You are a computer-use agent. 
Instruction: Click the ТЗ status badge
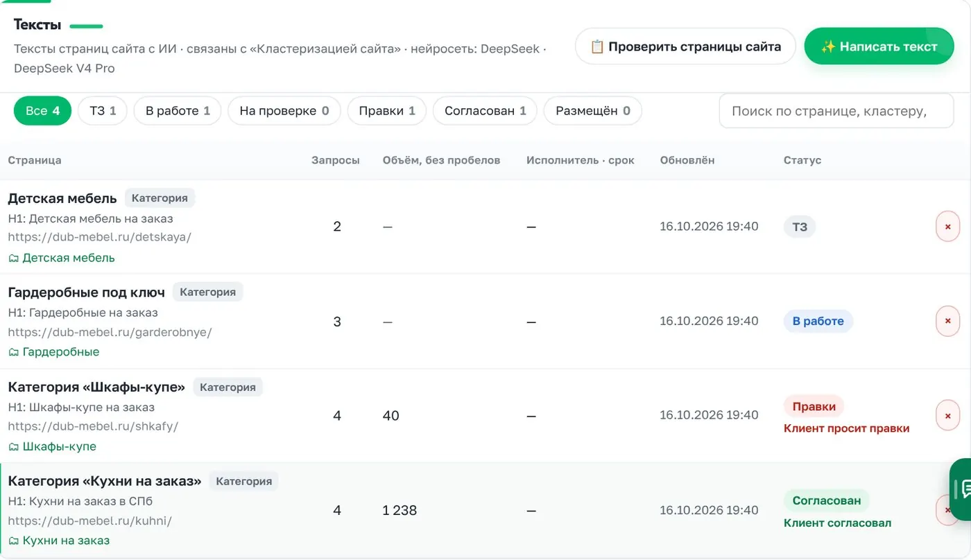(800, 227)
